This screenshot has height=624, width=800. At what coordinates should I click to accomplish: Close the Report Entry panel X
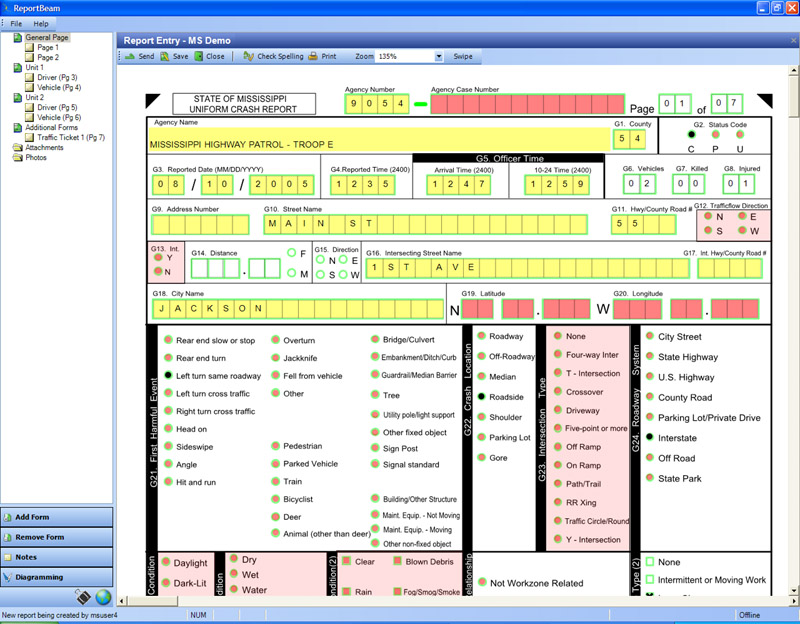793,40
